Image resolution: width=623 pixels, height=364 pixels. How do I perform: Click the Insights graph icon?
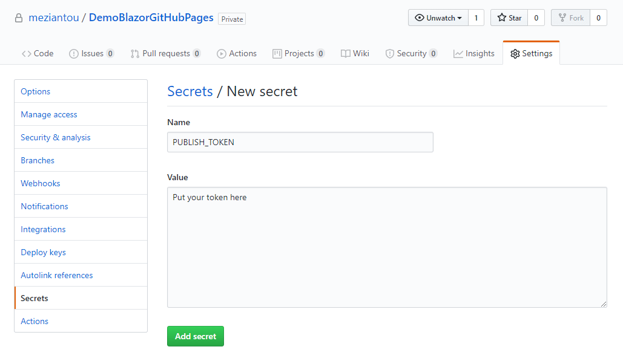(458, 54)
